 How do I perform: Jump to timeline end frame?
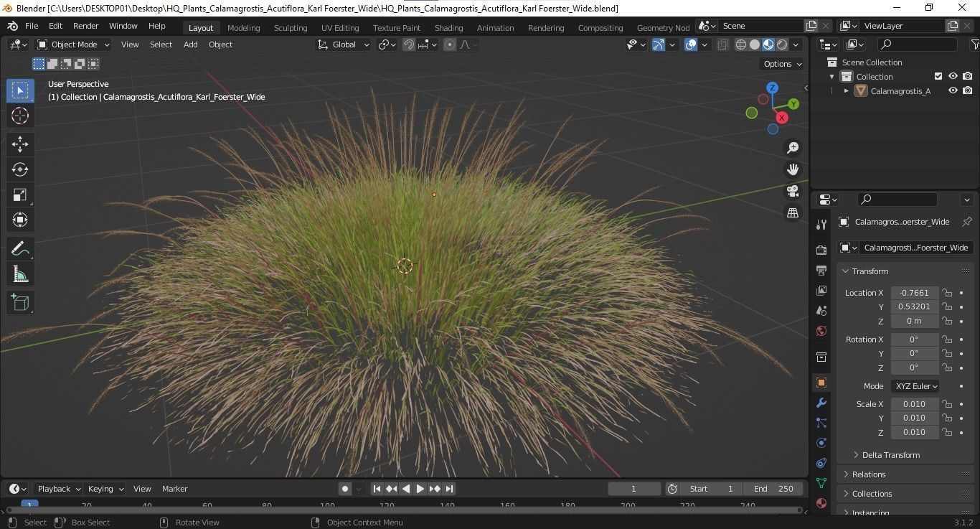click(449, 489)
